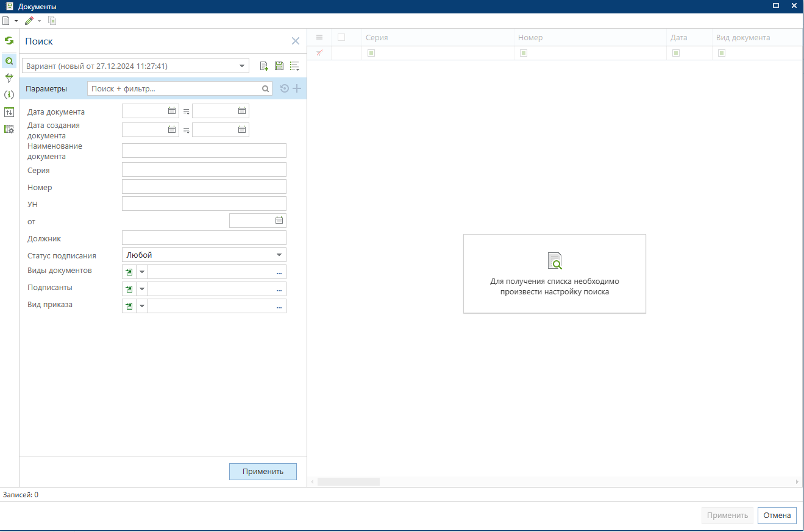804x532 pixels.
Task: Open the variants list icon
Action: [x=294, y=66]
